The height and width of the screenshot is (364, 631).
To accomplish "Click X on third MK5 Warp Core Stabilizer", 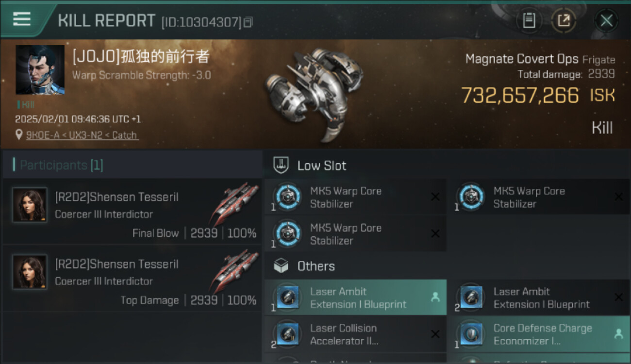I will pyautogui.click(x=435, y=234).
